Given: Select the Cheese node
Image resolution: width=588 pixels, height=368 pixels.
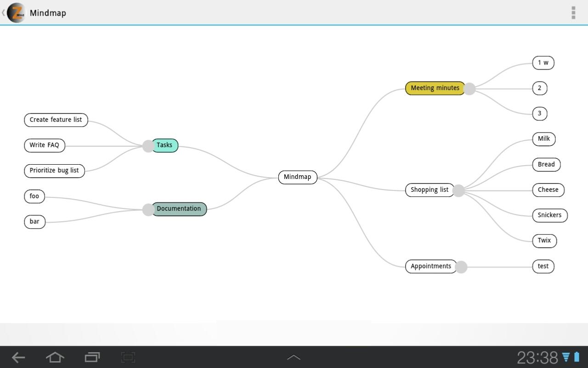Looking at the screenshot, I should [x=548, y=190].
